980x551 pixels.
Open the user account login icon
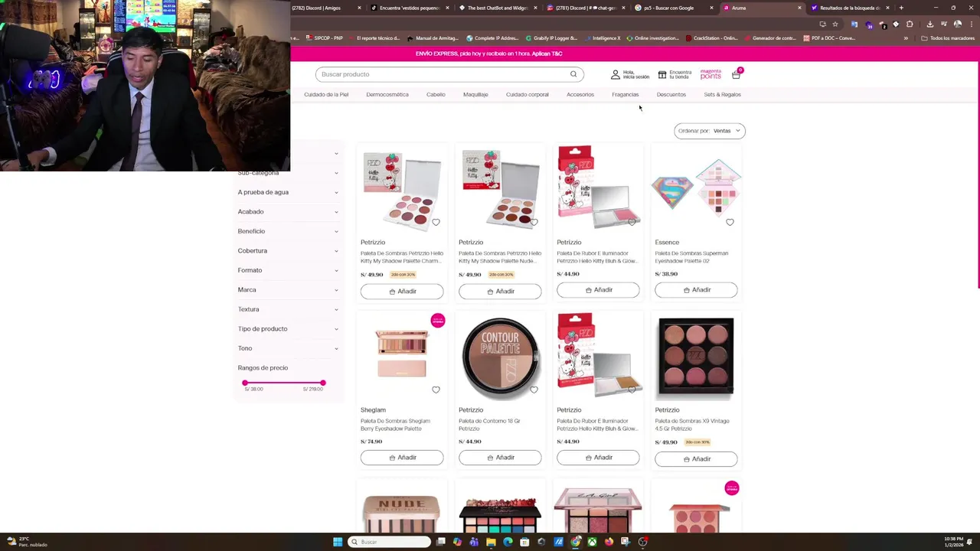(615, 74)
